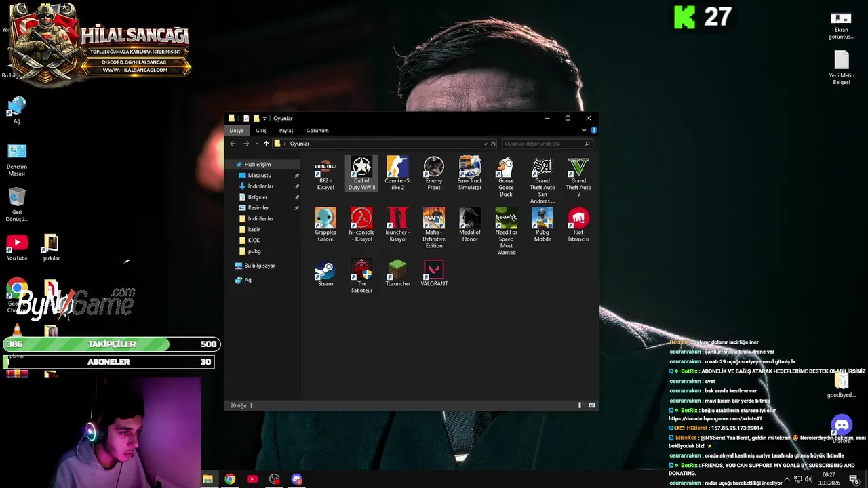Select the TLauncher Minecraft icon
868x488 pixels.
397,273
